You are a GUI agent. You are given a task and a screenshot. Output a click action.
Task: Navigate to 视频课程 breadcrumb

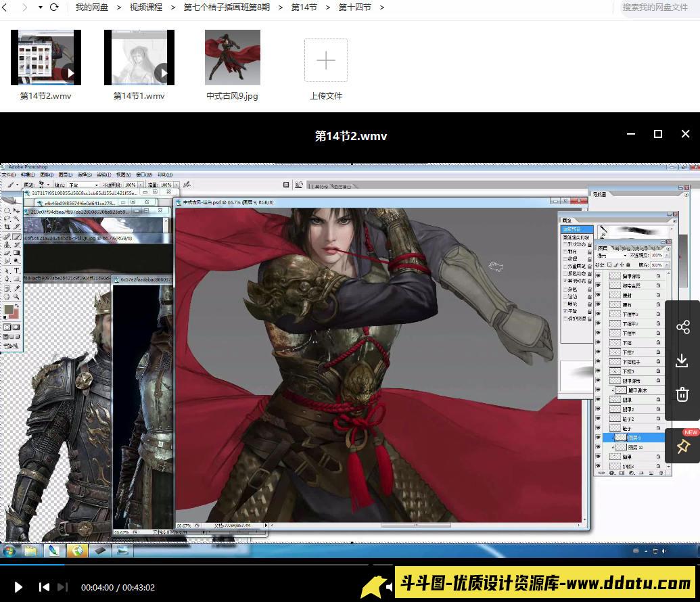point(146,7)
